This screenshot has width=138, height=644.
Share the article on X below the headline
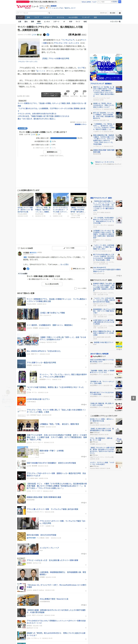click(x=44, y=35)
